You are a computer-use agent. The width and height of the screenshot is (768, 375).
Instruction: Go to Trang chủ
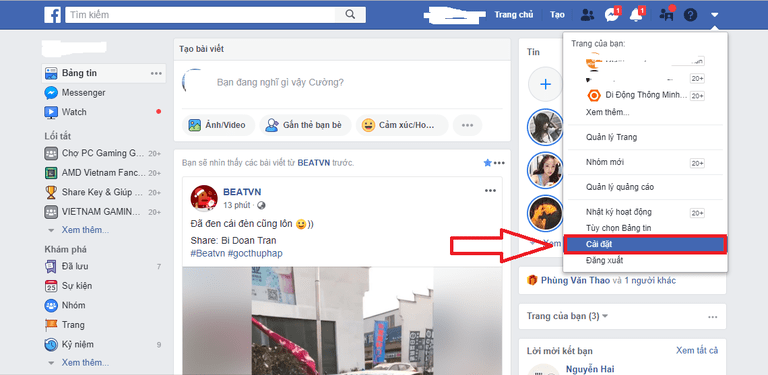tap(513, 15)
